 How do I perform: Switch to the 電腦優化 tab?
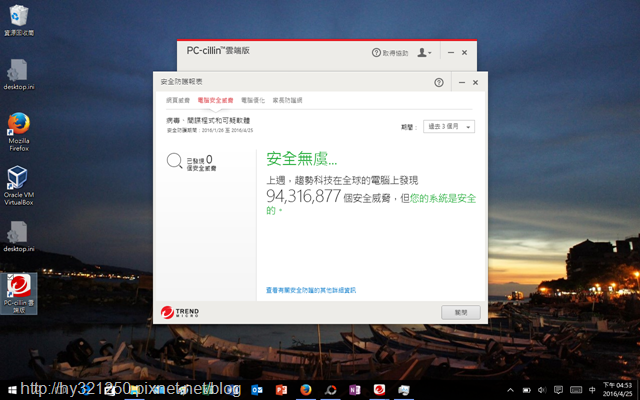pos(253,100)
